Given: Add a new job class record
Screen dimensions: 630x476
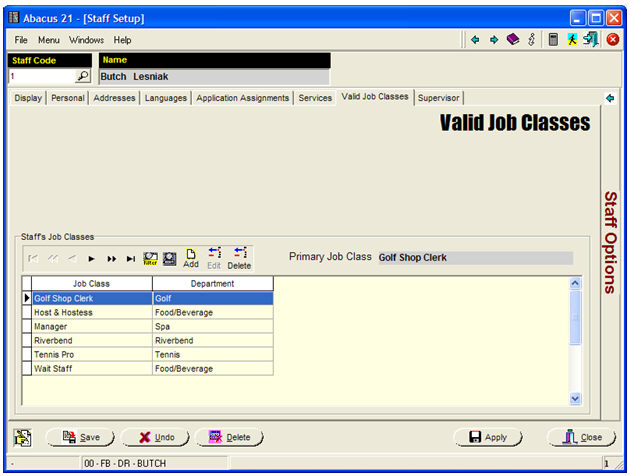Looking at the screenshot, I should [190, 258].
